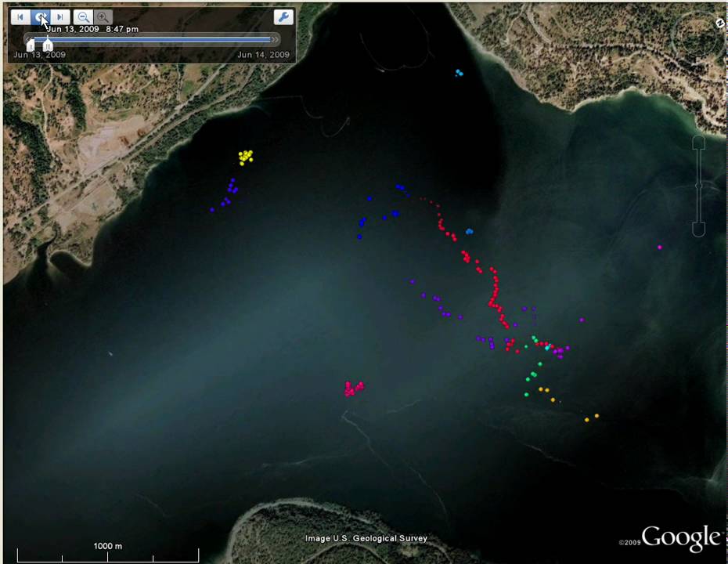728x564 pixels.
Task: Click the compass look-around ring
Action: [697, 38]
